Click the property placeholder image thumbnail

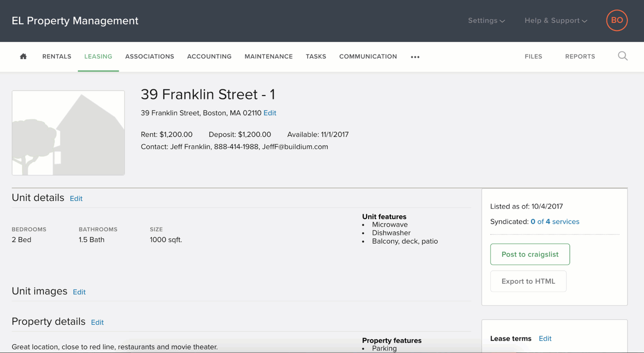click(x=68, y=133)
